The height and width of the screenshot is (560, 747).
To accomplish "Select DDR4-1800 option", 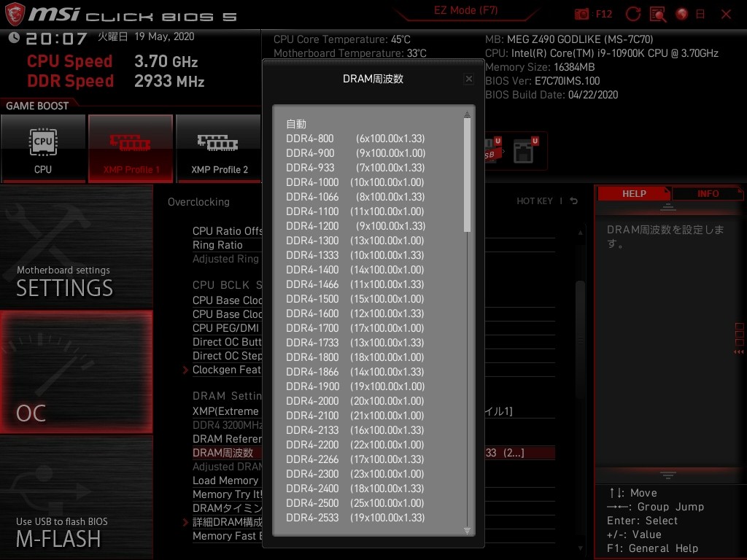I will click(355, 357).
